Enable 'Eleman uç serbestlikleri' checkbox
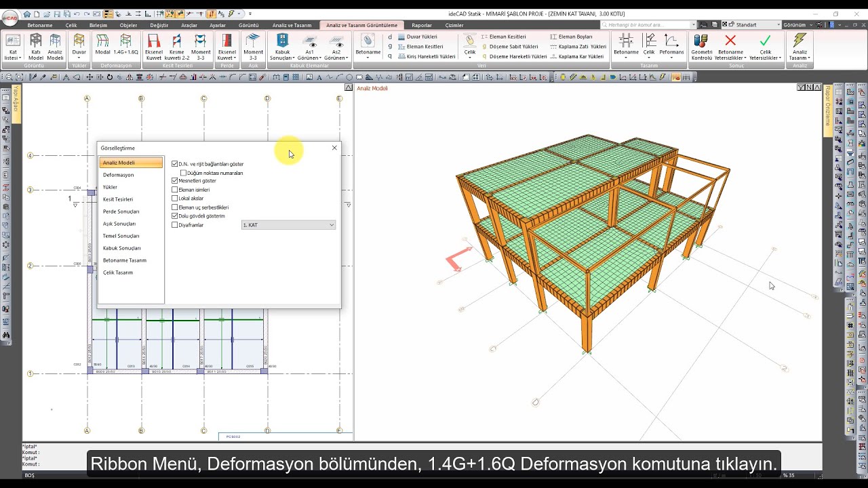This screenshot has width=868, height=488. (175, 207)
